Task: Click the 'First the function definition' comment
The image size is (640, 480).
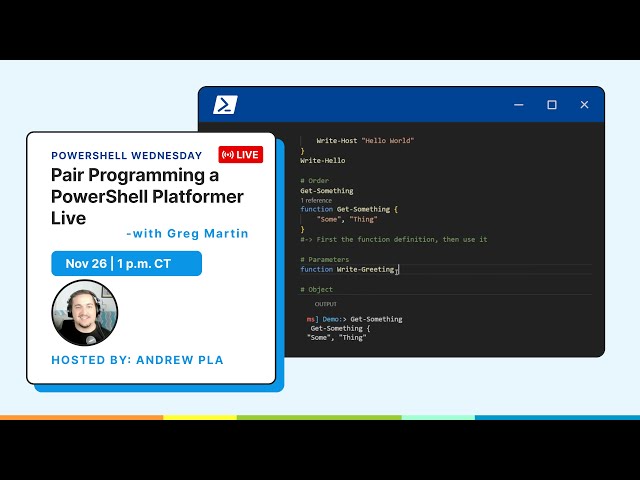Action: pyautogui.click(x=394, y=239)
